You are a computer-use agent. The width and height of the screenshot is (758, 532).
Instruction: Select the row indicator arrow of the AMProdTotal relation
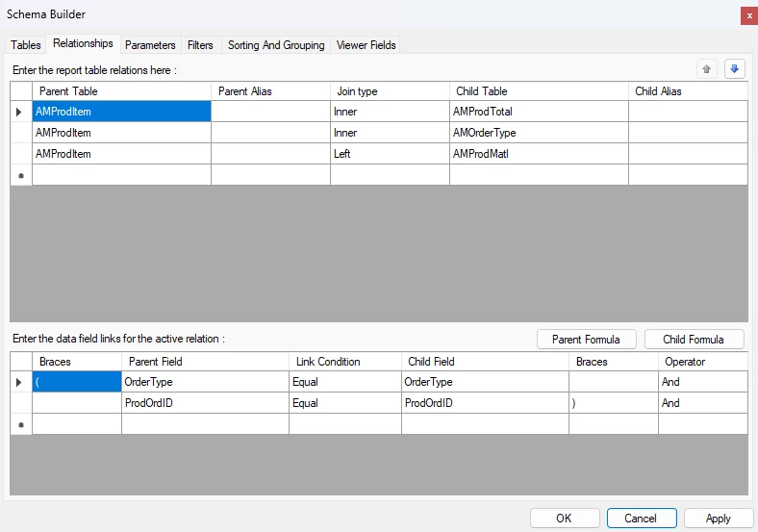[x=21, y=112]
